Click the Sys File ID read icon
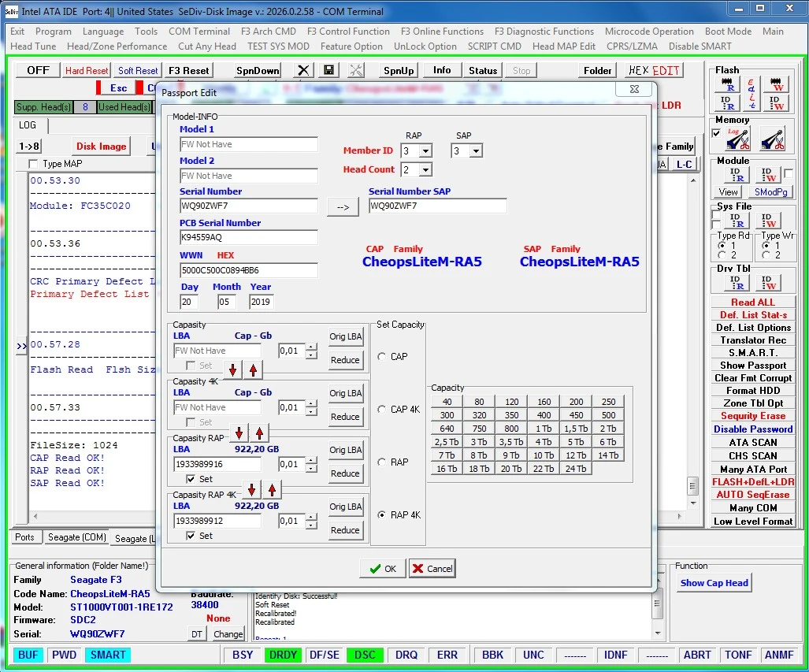 click(x=737, y=221)
